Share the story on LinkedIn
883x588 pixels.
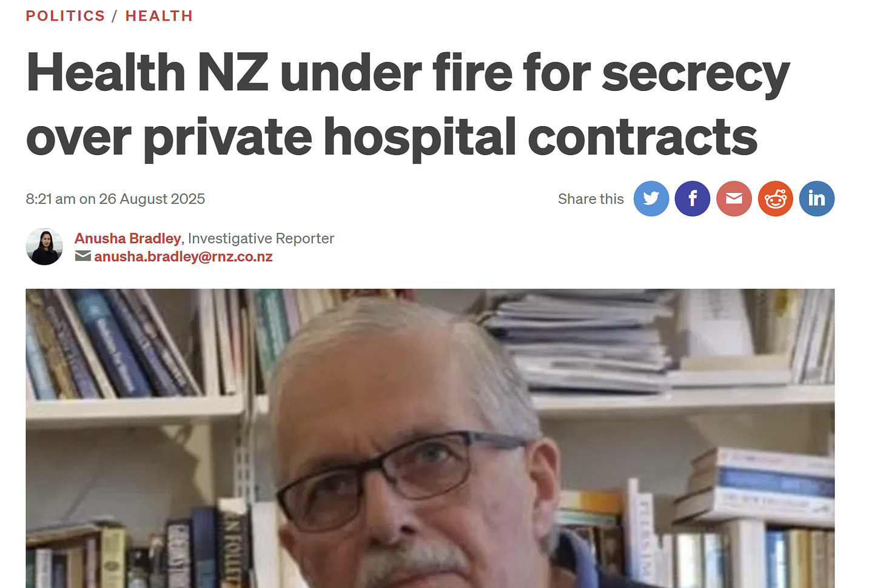(x=817, y=198)
